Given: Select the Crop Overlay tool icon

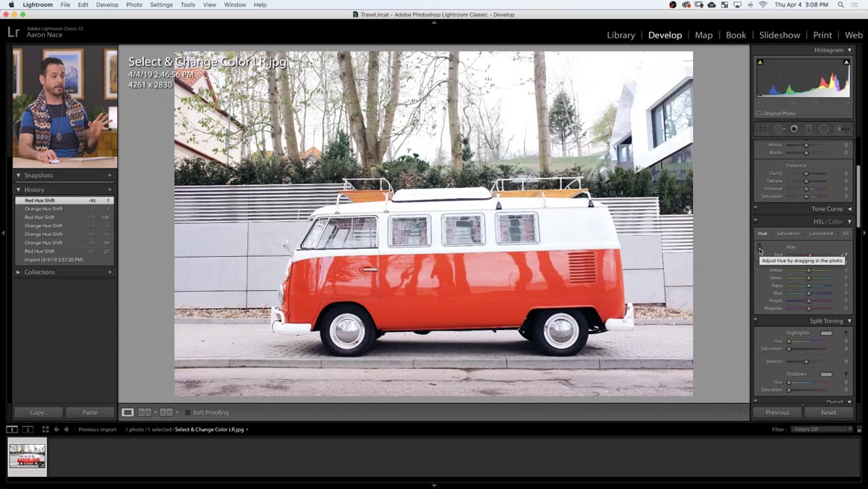Looking at the screenshot, I should (762, 129).
